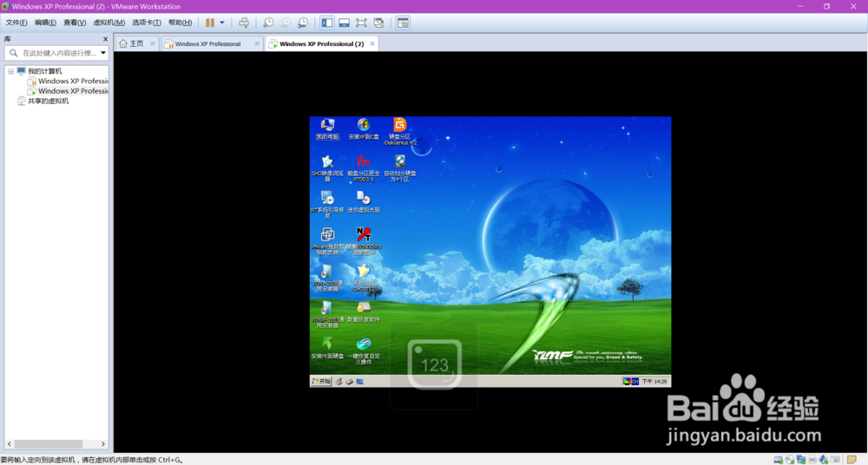The width and height of the screenshot is (868, 465).
Task: Click the console view toolbar icon
Action: (403, 23)
